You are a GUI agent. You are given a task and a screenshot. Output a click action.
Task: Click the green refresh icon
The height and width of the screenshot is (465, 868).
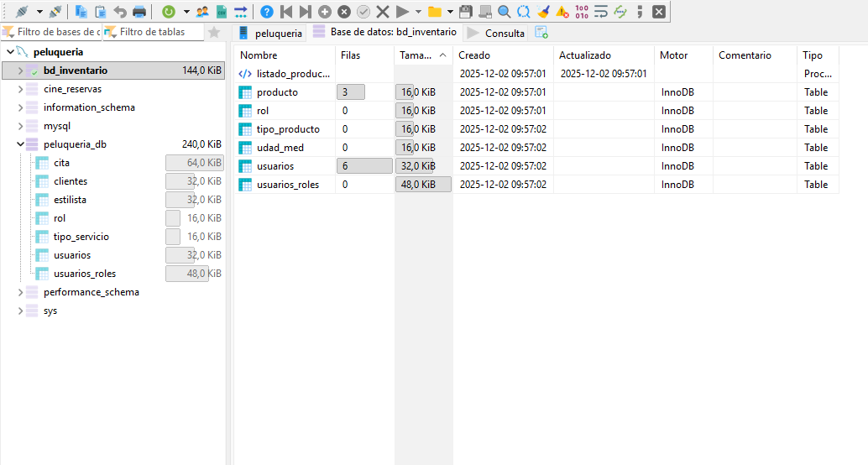(x=169, y=12)
